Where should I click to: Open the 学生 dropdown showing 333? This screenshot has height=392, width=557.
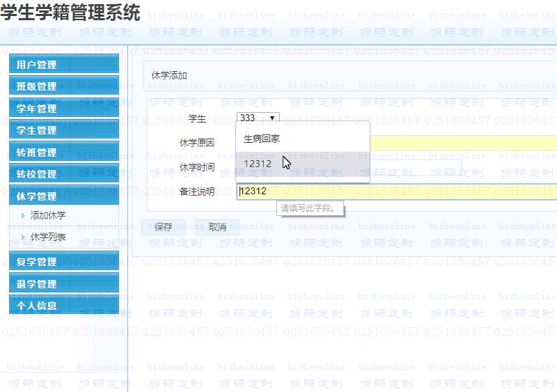258,118
